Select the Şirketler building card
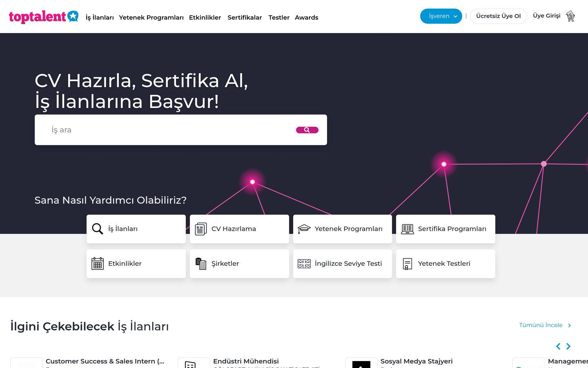 tap(239, 264)
